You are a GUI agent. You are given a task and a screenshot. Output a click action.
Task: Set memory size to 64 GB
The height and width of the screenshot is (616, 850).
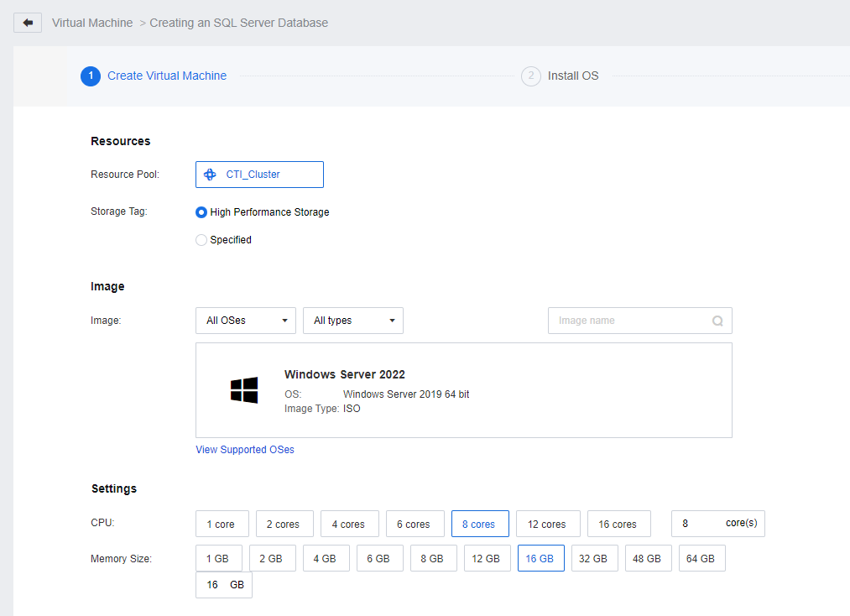coord(702,559)
